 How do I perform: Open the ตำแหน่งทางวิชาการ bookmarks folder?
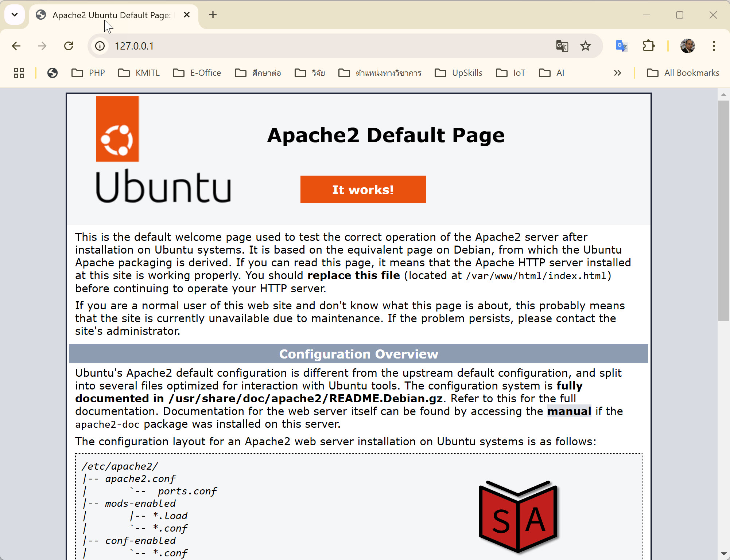click(x=380, y=73)
